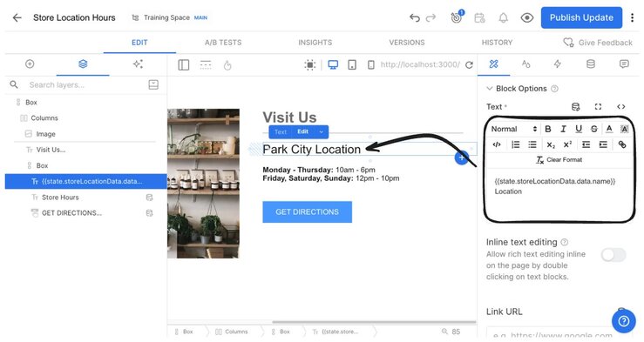Open the Layers tab
644x342 pixels.
83,64
